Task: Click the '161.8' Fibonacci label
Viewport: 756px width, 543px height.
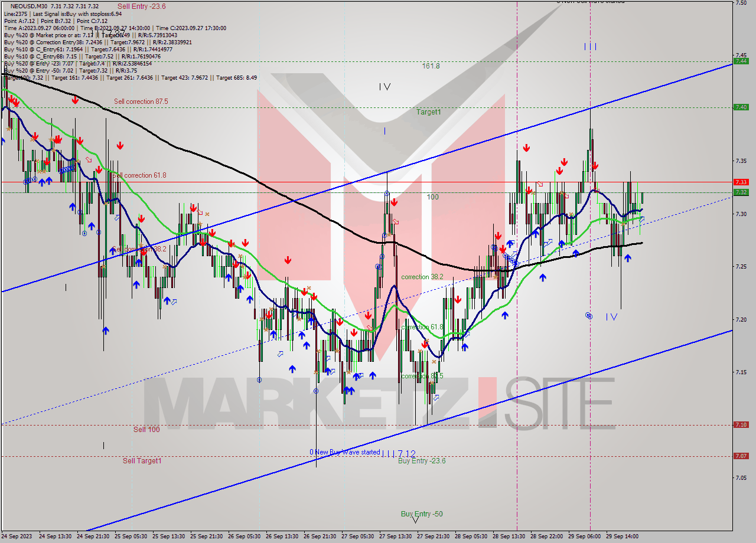Action: click(x=431, y=66)
